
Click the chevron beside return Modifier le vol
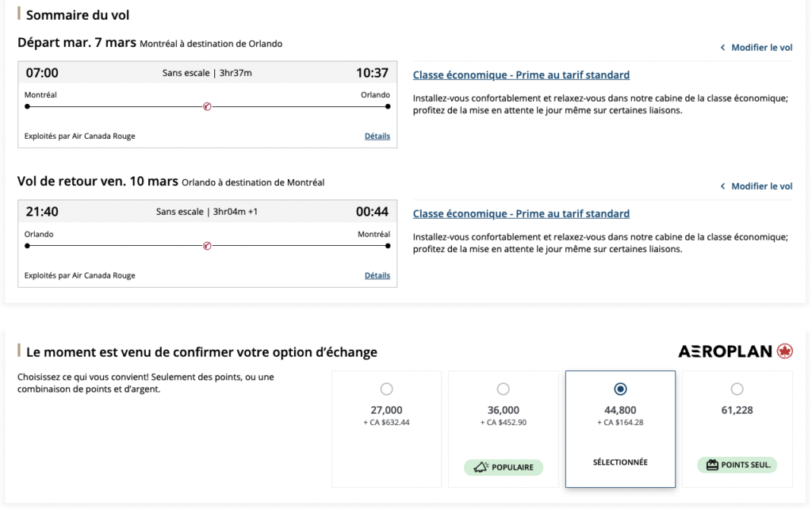point(722,186)
